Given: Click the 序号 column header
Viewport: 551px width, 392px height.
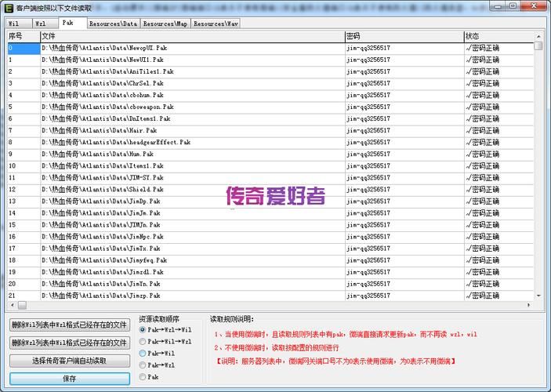Looking at the screenshot, I should pos(24,36).
